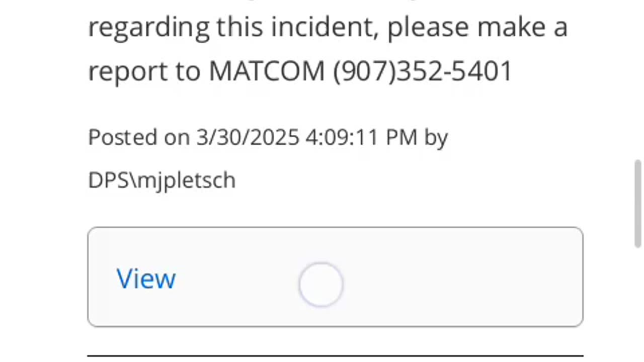Click the horizontal divider below the View box

point(335,355)
